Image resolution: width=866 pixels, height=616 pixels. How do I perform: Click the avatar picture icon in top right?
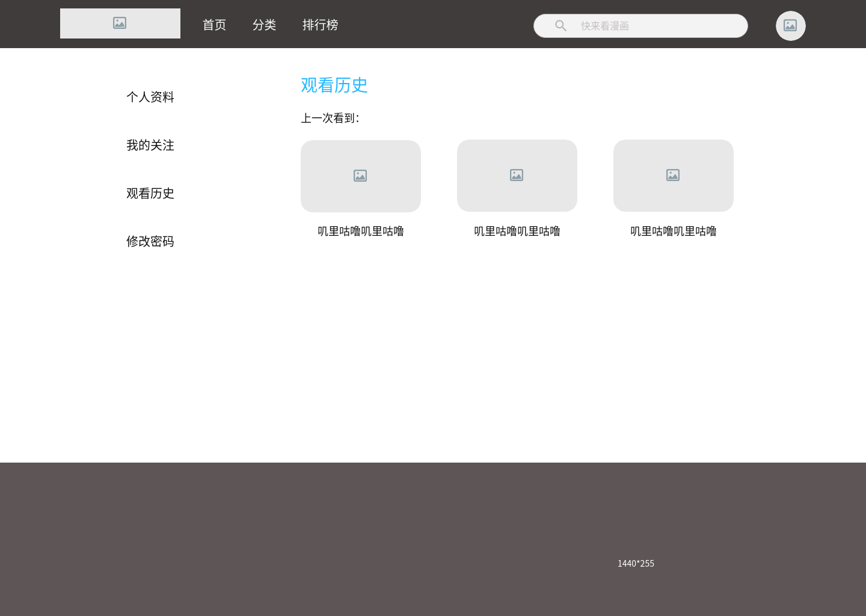[x=790, y=25]
